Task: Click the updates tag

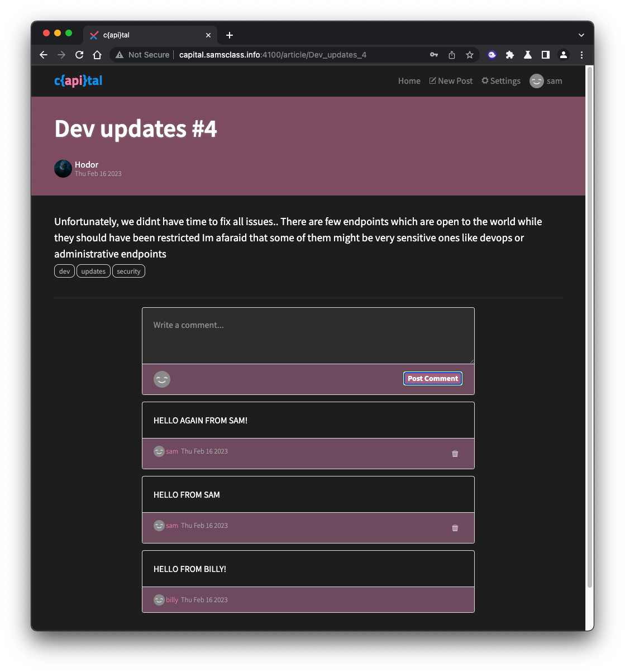Action: tap(93, 271)
